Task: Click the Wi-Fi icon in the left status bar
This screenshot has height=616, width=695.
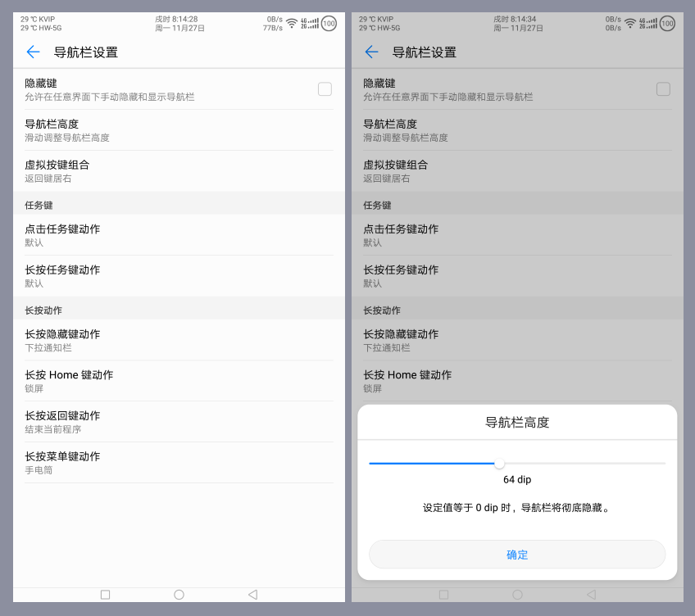Action: (292, 23)
